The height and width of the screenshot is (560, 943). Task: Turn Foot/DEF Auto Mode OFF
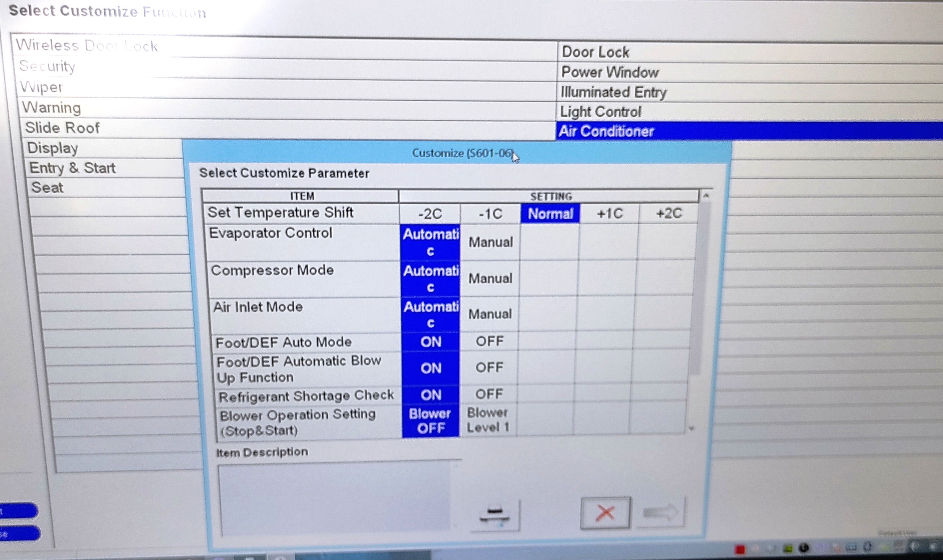[x=490, y=341]
